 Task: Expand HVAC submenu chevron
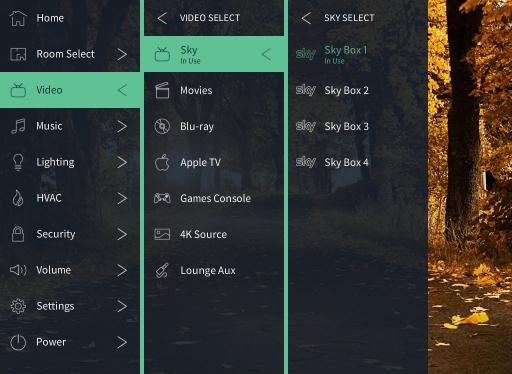point(122,198)
